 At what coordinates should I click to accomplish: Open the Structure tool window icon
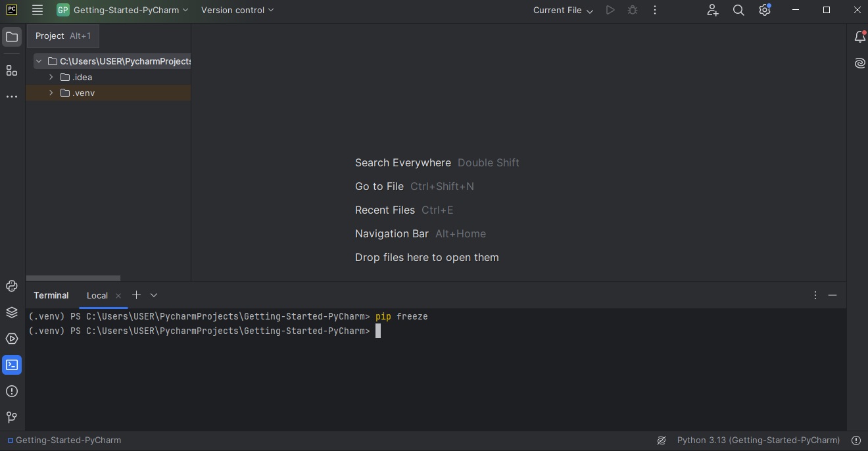(x=12, y=70)
